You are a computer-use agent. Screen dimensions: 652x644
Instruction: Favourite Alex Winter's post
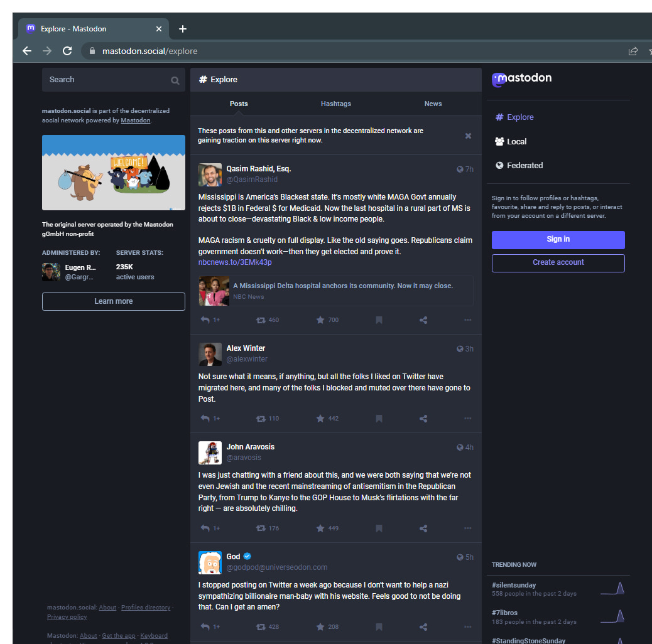(x=320, y=418)
